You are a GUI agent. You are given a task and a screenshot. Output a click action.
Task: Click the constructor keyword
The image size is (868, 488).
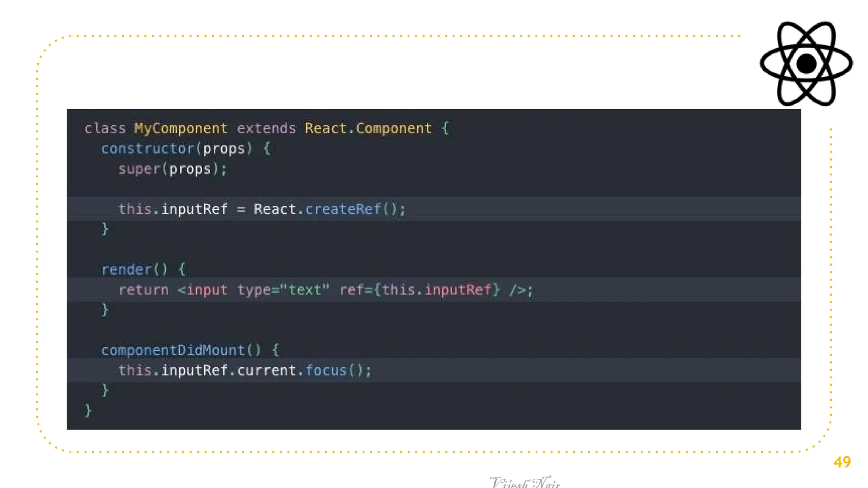[147, 149]
